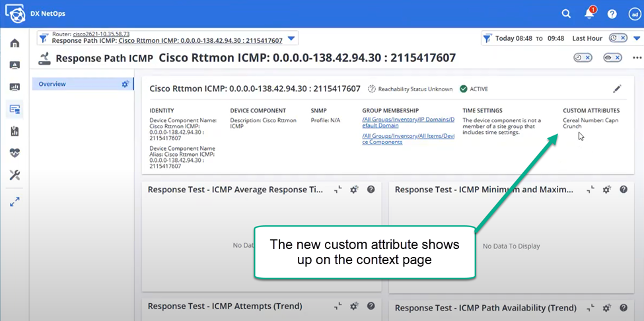This screenshot has width=644, height=321.
Task: Open the administration tools icon in the sidebar
Action: (x=15, y=175)
